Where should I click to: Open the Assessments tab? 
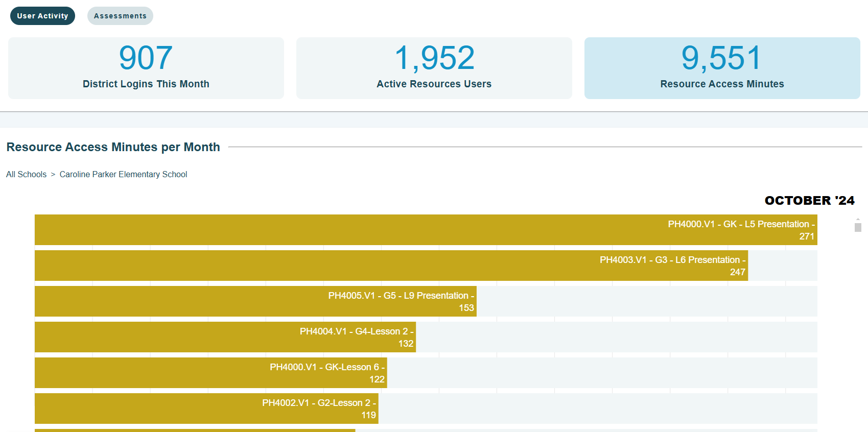(120, 16)
